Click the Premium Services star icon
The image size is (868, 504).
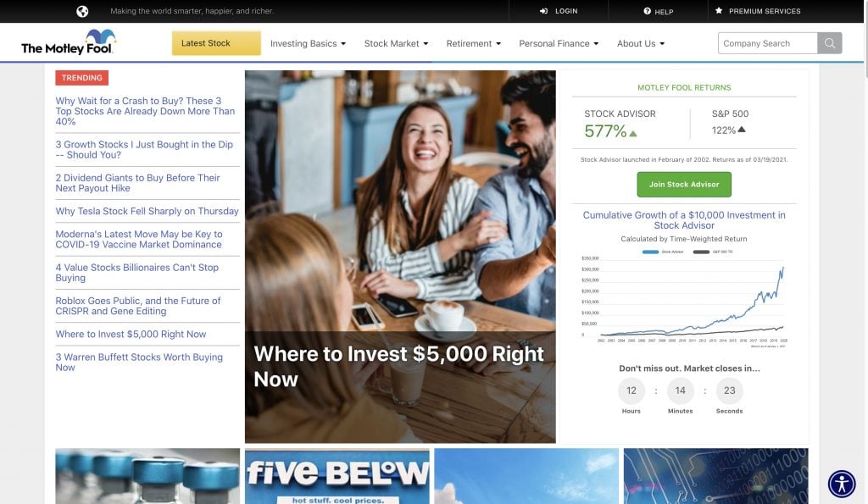click(x=719, y=10)
